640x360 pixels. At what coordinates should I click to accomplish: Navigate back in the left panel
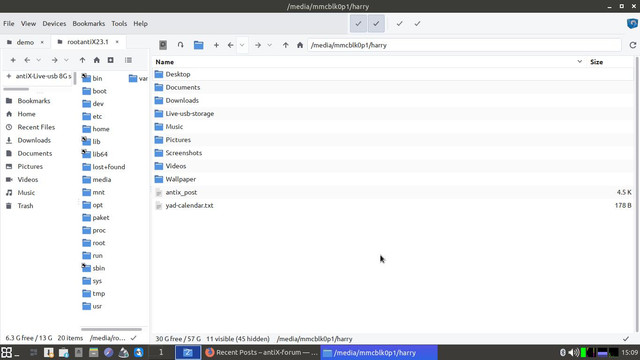[x=27, y=60]
